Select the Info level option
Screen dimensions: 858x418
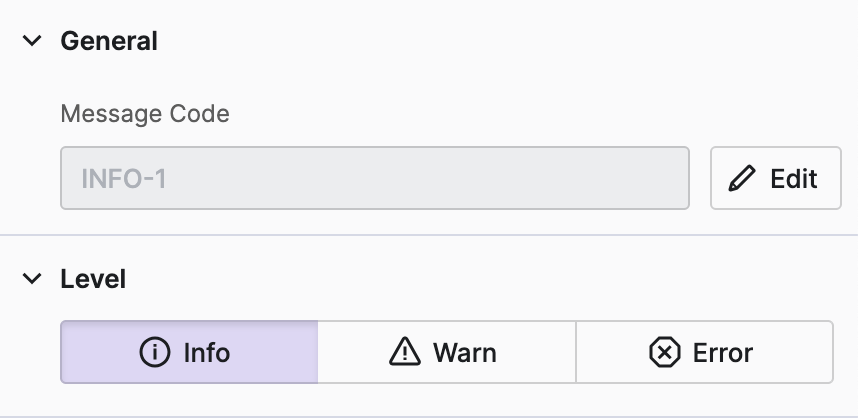tap(189, 352)
